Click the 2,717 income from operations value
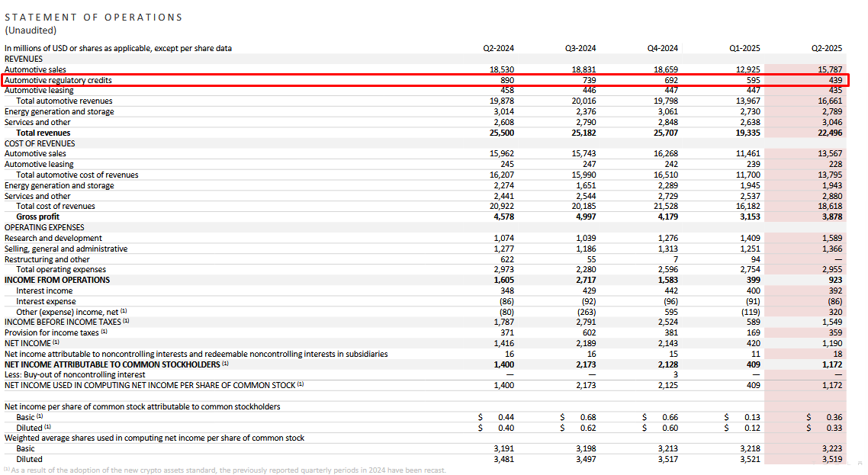 (586, 280)
